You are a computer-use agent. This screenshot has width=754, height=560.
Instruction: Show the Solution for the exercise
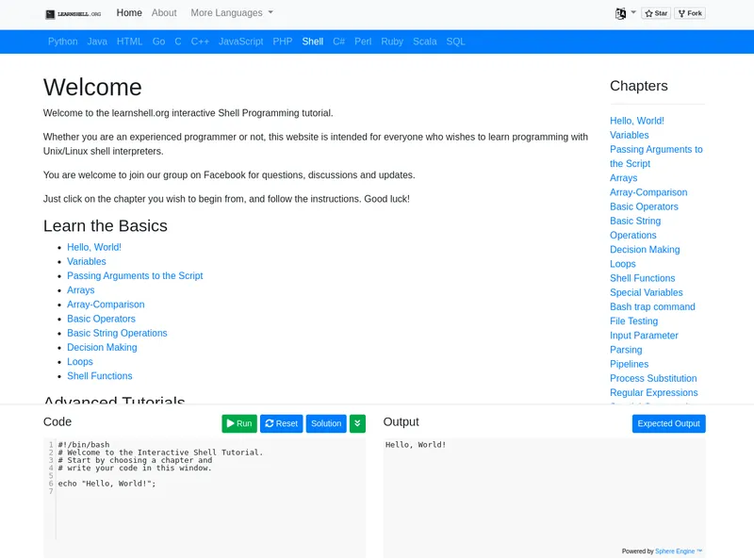click(326, 424)
